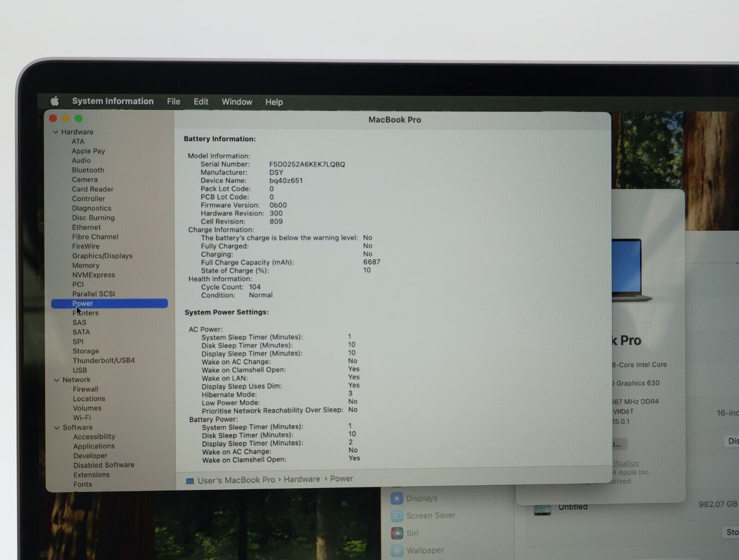Select SATA in the sidebar

point(81,332)
